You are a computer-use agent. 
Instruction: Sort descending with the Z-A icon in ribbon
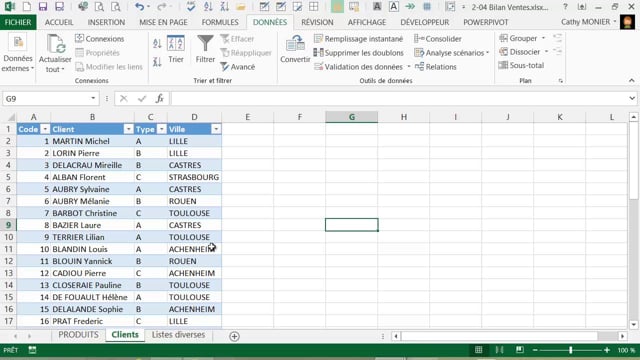[157, 62]
